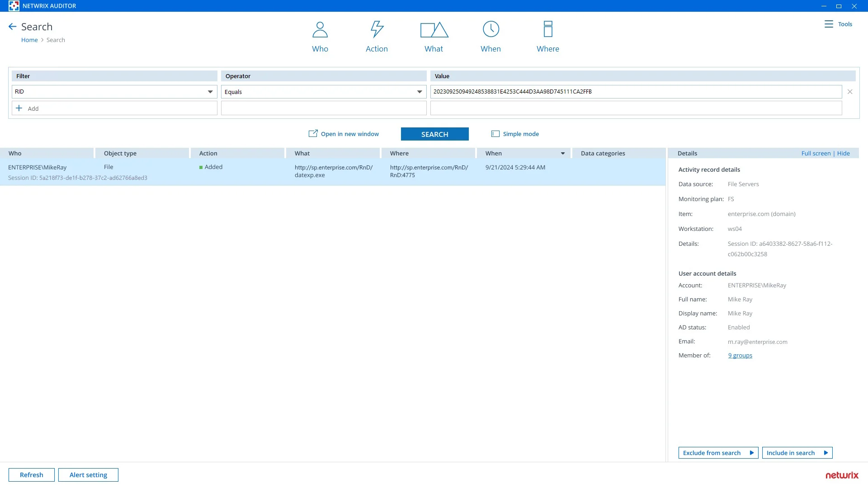
Task: Open the Tools hamburger menu
Action: click(829, 24)
